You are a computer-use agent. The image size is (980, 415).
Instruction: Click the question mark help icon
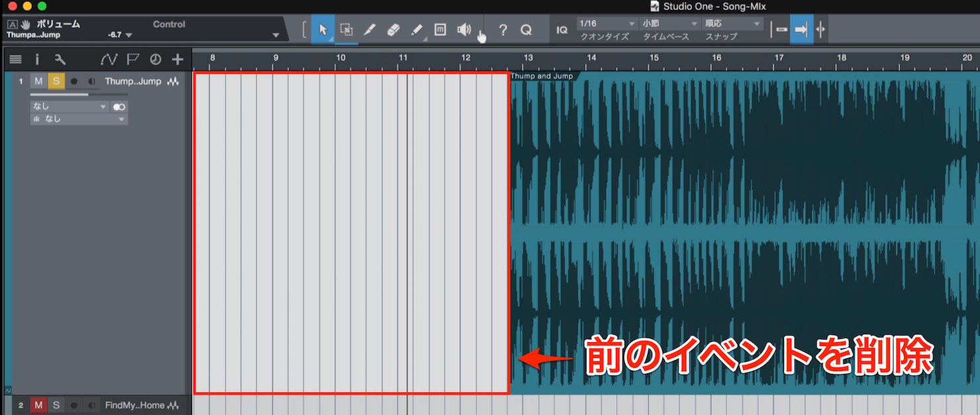(503, 30)
